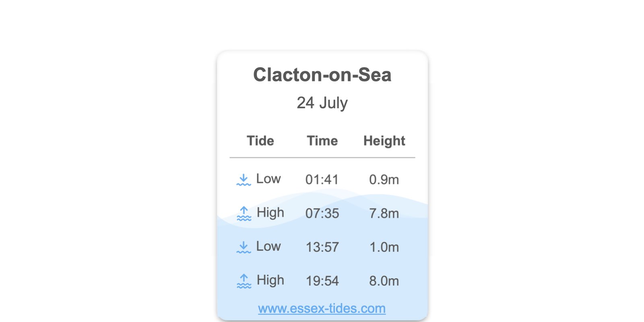Open the www.essex-tides.com link
The height and width of the screenshot is (322, 644).
tap(322, 308)
